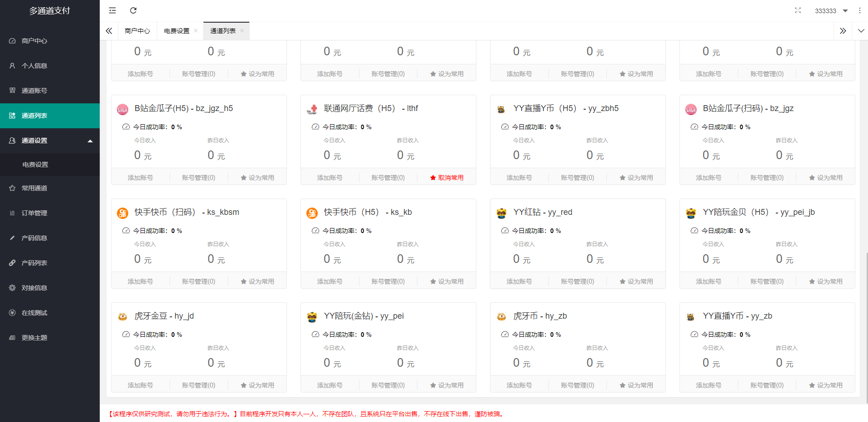
Task: Switch to the 商户中心 tab
Action: coord(137,31)
